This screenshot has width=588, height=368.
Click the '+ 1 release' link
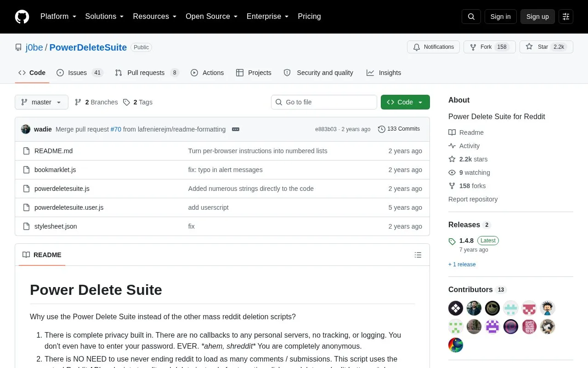click(462, 264)
